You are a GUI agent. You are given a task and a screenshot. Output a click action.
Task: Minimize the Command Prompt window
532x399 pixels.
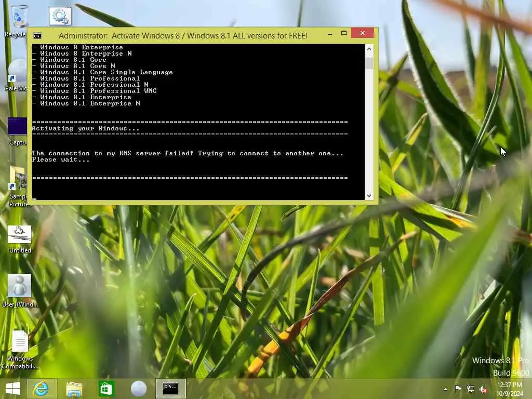point(330,34)
